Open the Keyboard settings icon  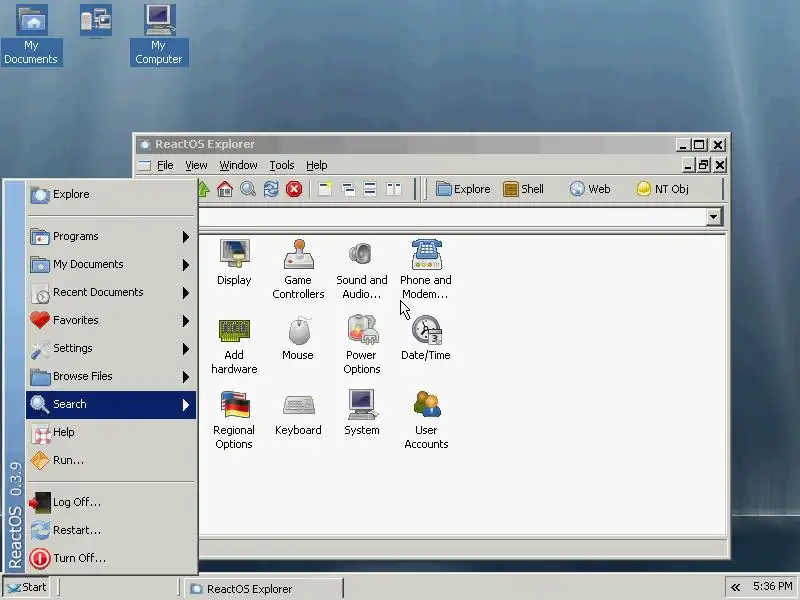(x=298, y=413)
